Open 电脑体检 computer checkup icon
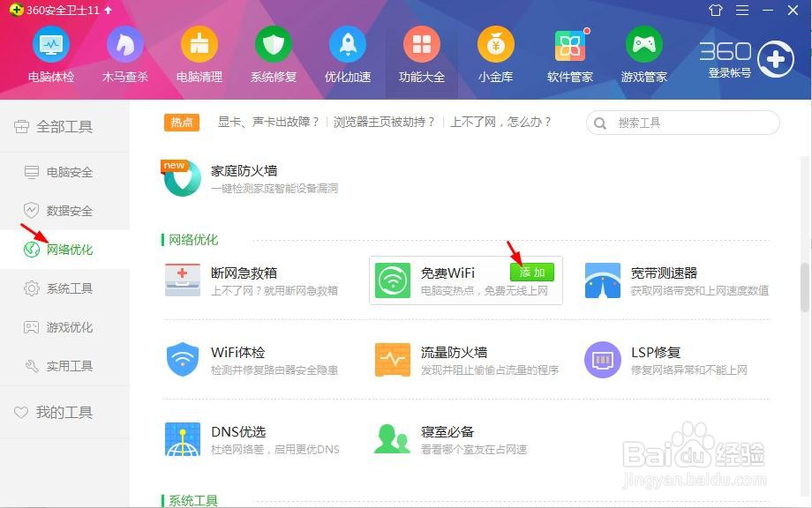Viewport: 812px width, 508px height. [x=51, y=44]
